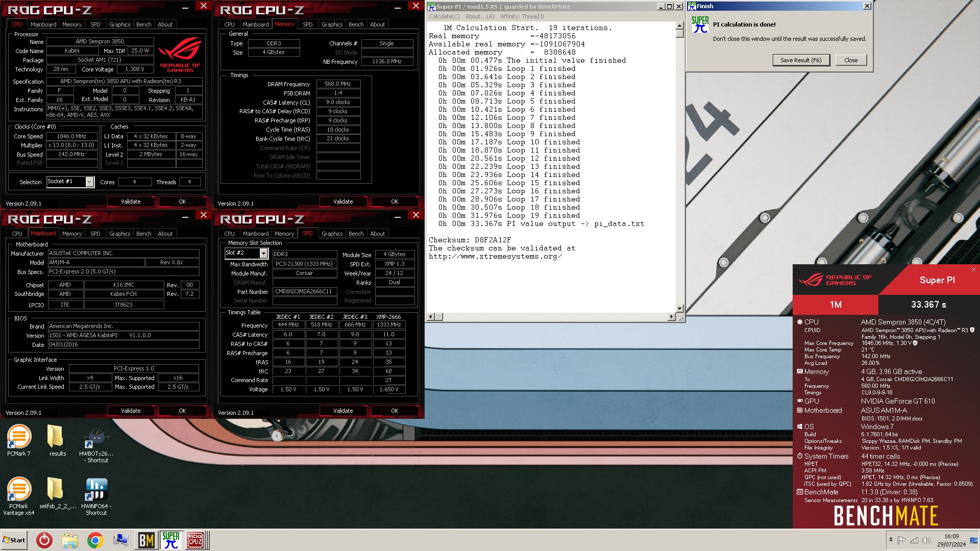The image size is (980, 551).
Task: Click OK in CPU tab window
Action: (182, 202)
